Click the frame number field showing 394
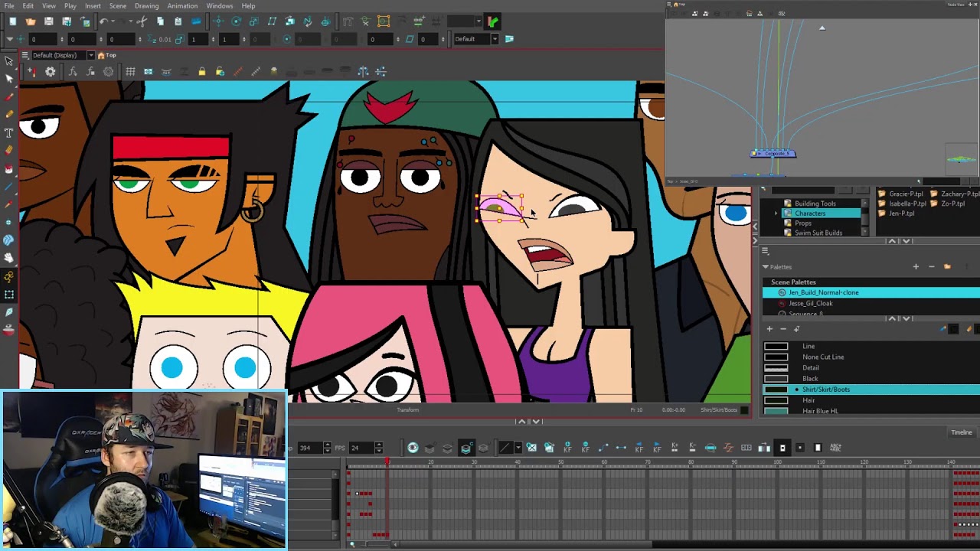Image resolution: width=980 pixels, height=551 pixels. coord(309,448)
